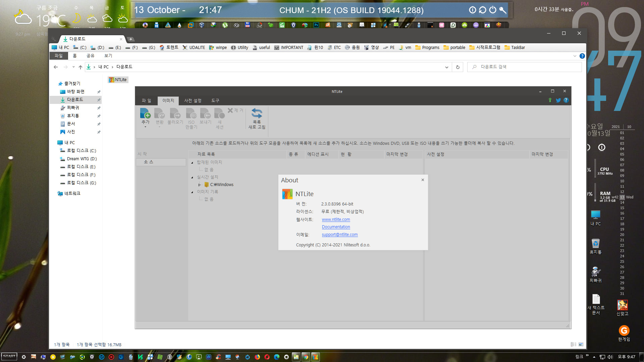The image size is (644, 362).
Task: Collapse the 실시간 설치 tree group
Action: tap(192, 177)
